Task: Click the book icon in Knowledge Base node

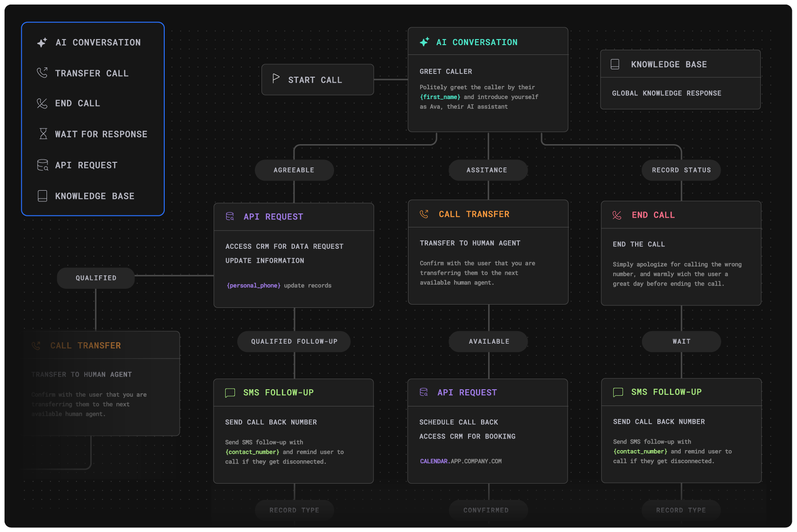Action: pyautogui.click(x=615, y=64)
